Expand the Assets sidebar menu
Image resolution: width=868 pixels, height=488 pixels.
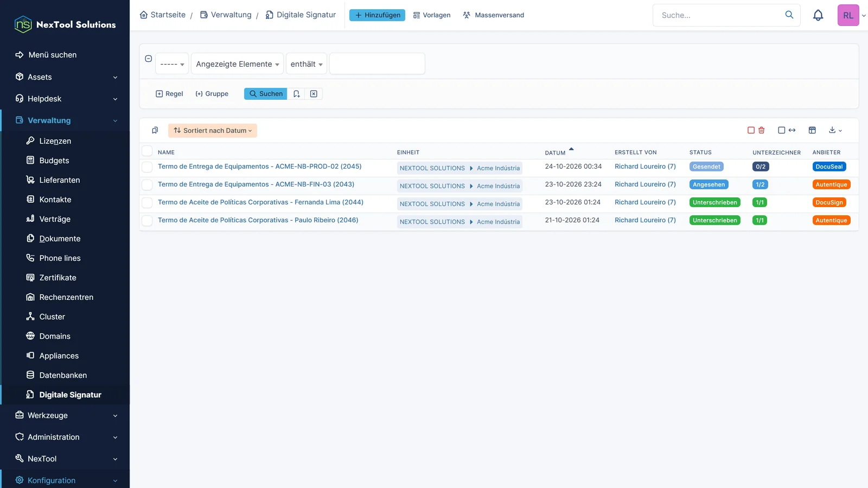[65, 77]
